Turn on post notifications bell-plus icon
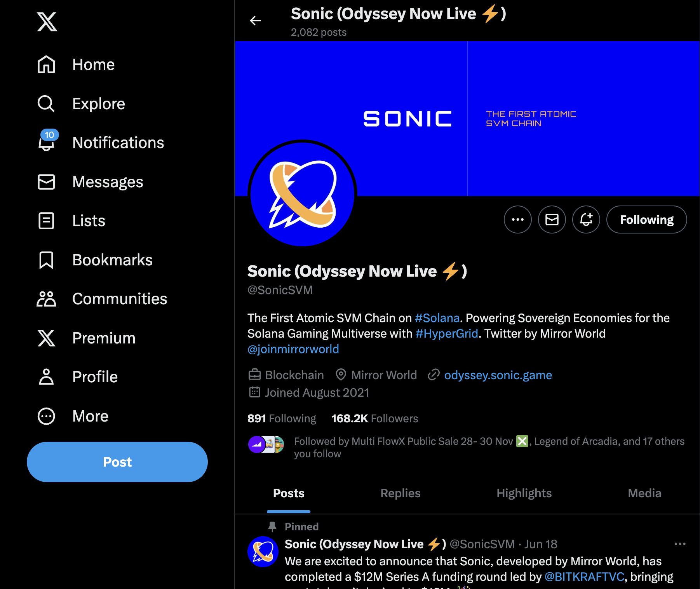 [586, 220]
